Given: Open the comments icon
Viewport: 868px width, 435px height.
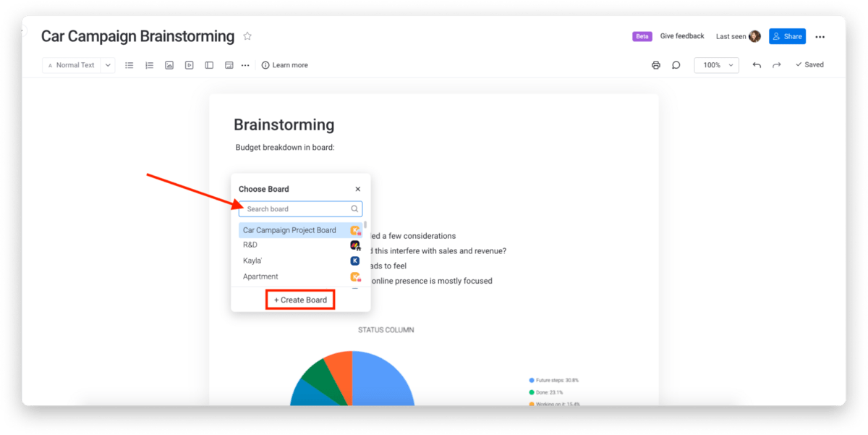Looking at the screenshot, I should [676, 65].
